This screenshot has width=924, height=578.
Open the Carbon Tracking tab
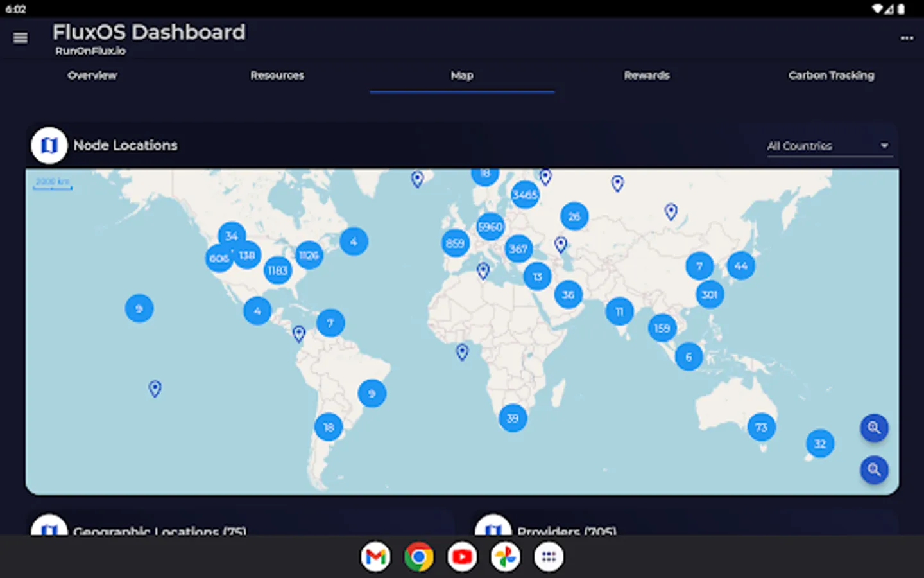832,76
